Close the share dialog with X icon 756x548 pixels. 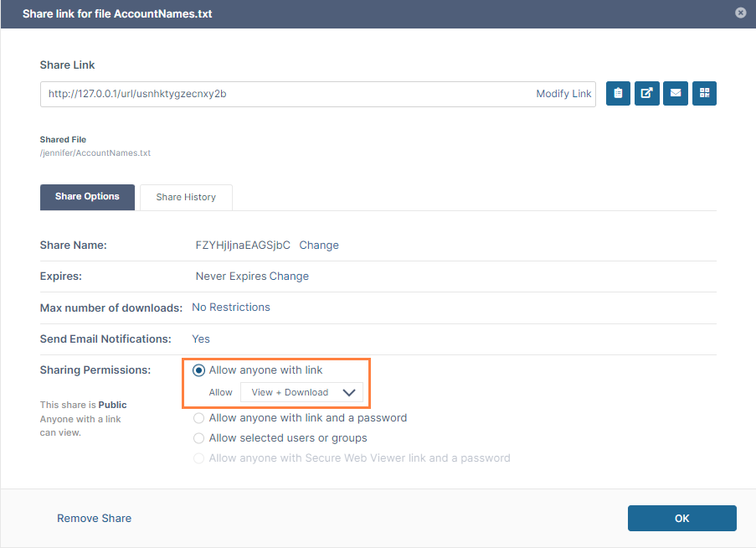click(740, 13)
